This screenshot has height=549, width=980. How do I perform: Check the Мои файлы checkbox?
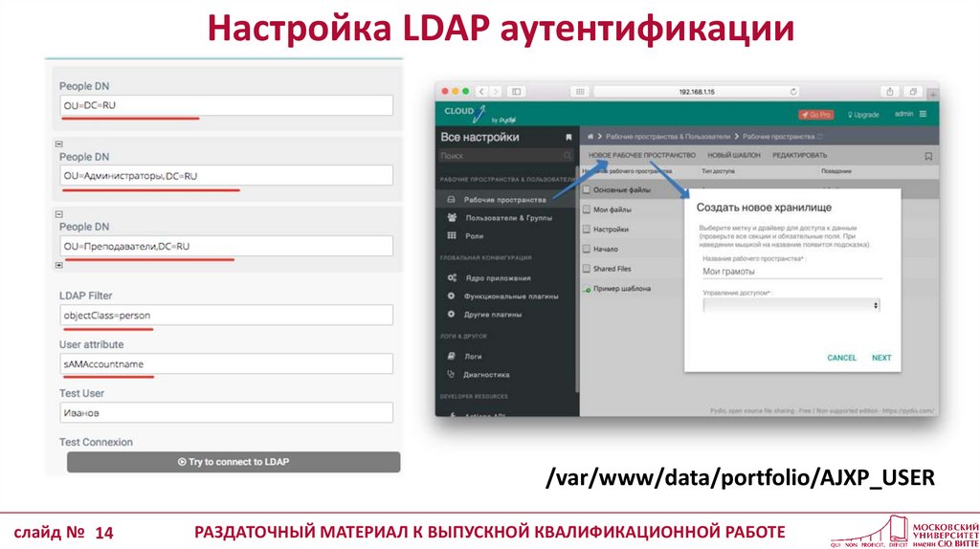pos(587,209)
